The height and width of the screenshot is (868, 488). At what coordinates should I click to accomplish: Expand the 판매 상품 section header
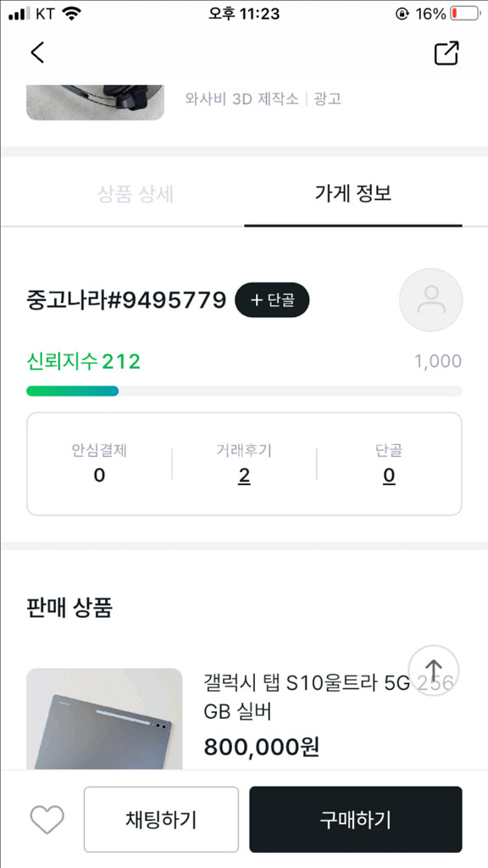pyautogui.click(x=67, y=608)
